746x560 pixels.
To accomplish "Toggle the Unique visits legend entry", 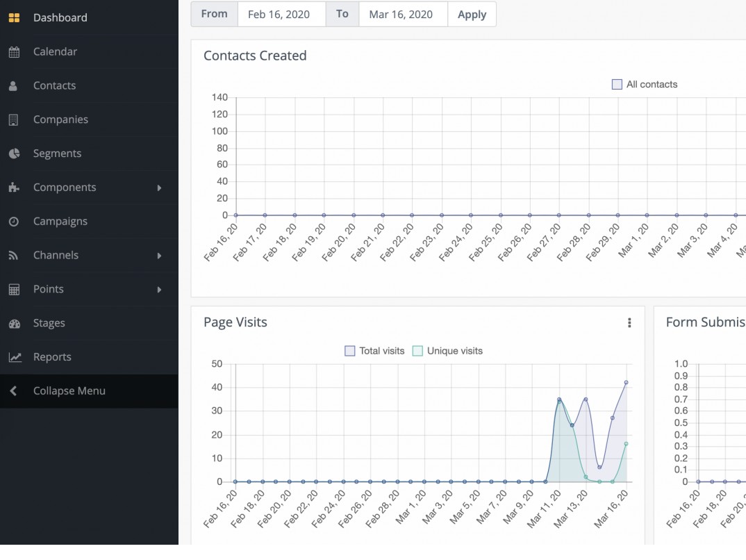I will pos(417,351).
